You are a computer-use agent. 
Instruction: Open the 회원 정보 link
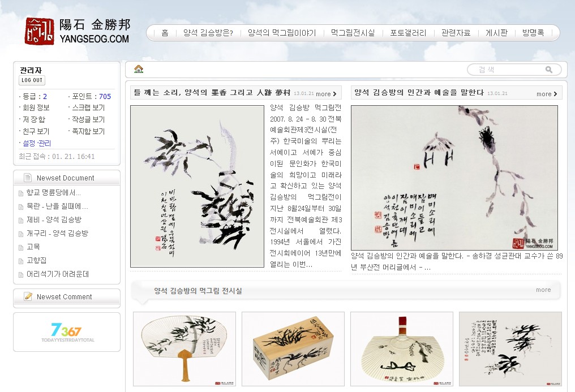pos(36,107)
